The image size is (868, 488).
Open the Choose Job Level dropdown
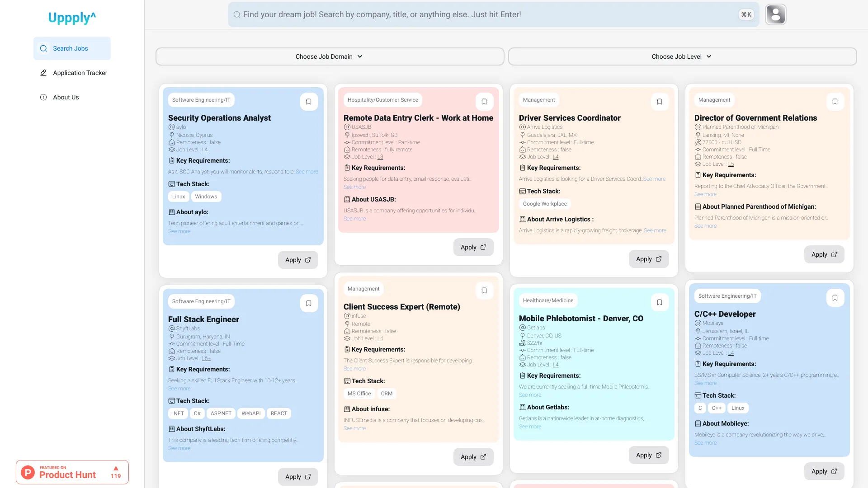pos(682,56)
